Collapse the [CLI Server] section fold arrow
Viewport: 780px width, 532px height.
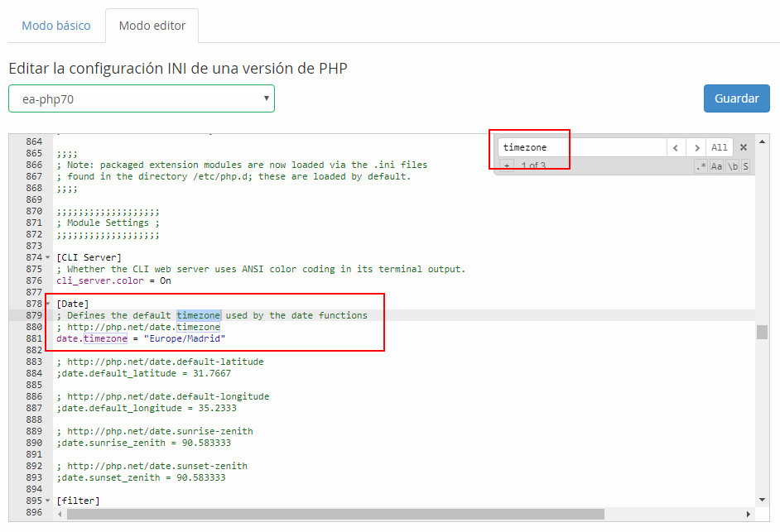[47, 258]
